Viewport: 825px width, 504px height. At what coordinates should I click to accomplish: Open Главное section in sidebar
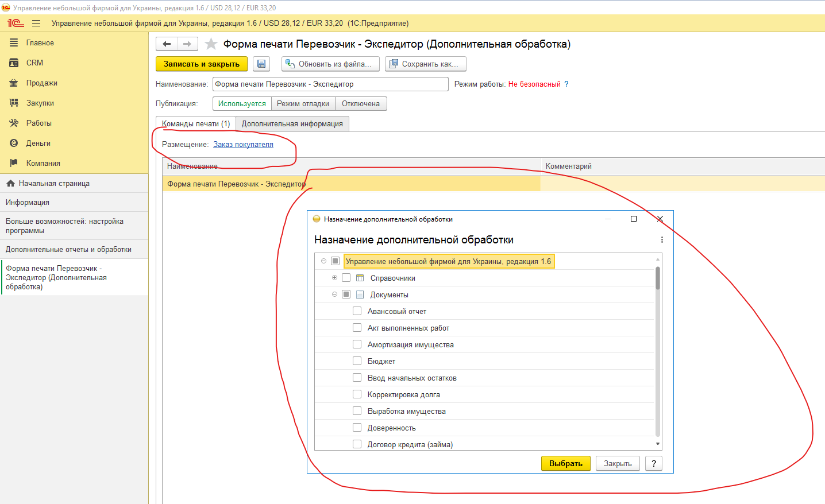click(40, 42)
